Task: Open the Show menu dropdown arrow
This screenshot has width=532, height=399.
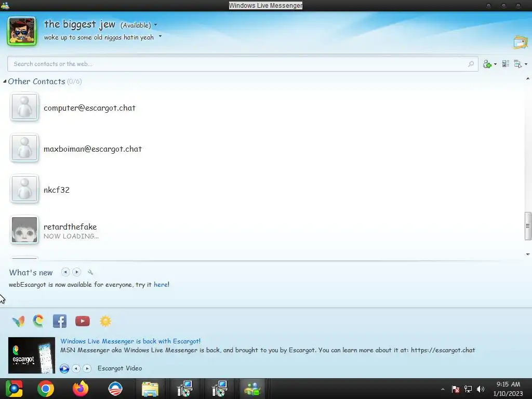Action: tap(526, 64)
